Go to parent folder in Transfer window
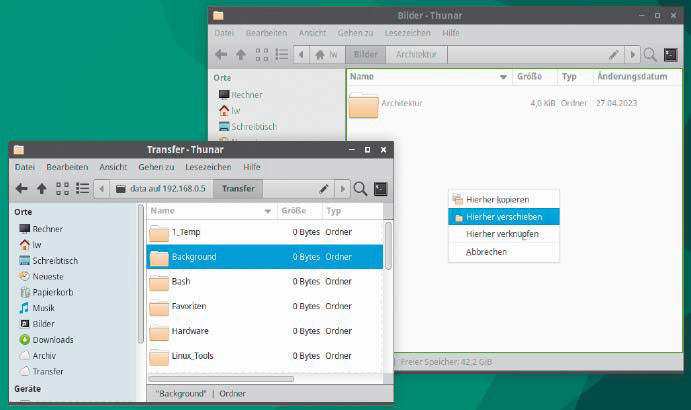The width and height of the screenshot is (691, 410). coord(41,189)
